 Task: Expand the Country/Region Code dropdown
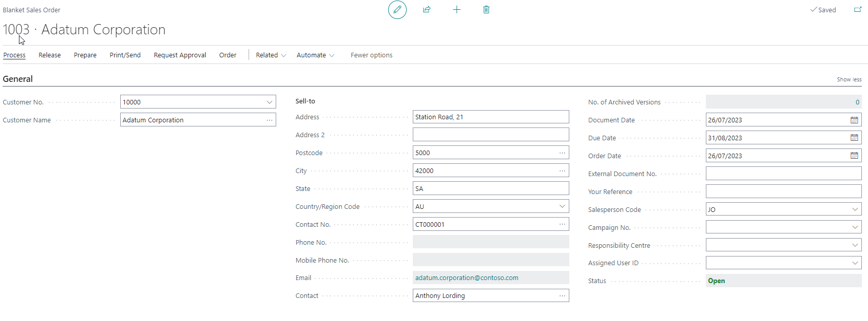(562, 206)
